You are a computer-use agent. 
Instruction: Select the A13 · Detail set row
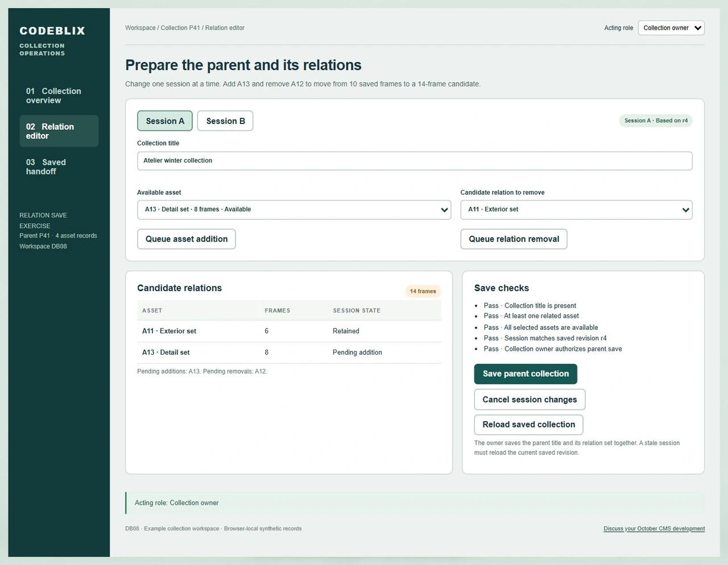tap(289, 353)
